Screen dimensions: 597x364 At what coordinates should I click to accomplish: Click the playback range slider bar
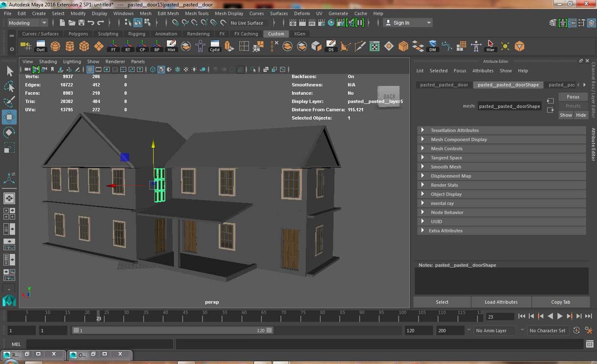[172, 331]
